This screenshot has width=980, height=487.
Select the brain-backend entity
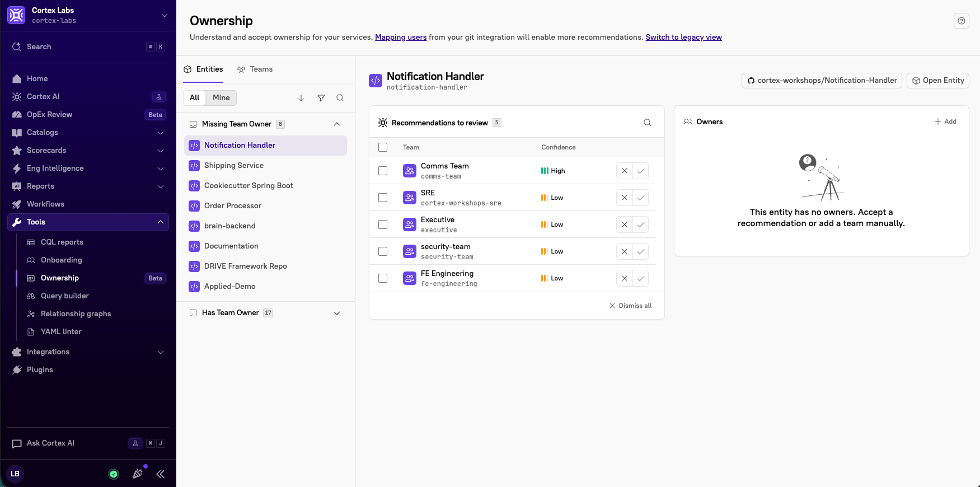265,226
